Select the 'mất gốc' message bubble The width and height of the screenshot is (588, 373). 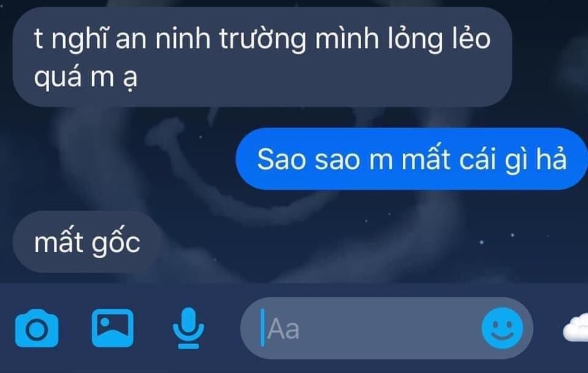pos(88,242)
